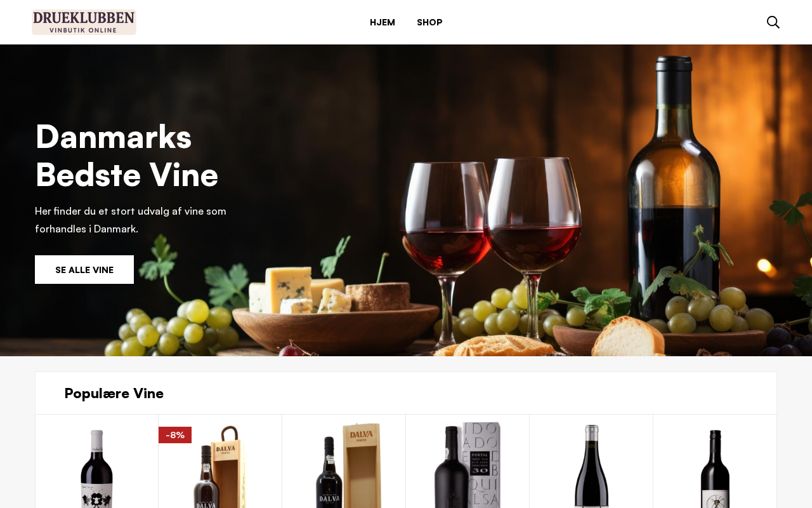
Task: Open the SHOP menu item
Action: [x=429, y=22]
